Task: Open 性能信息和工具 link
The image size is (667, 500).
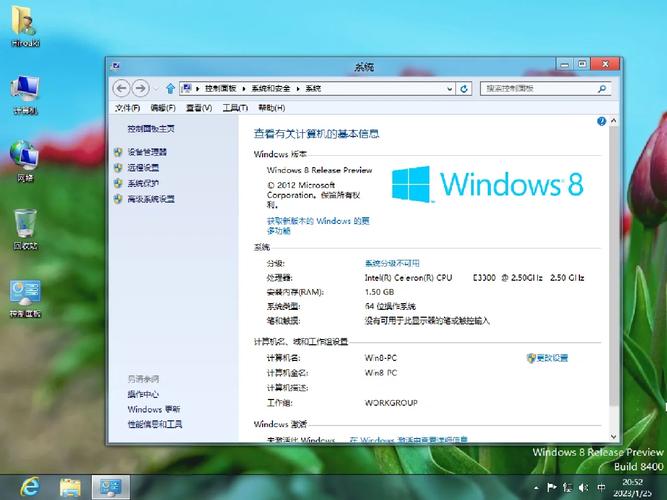Action: click(x=155, y=424)
